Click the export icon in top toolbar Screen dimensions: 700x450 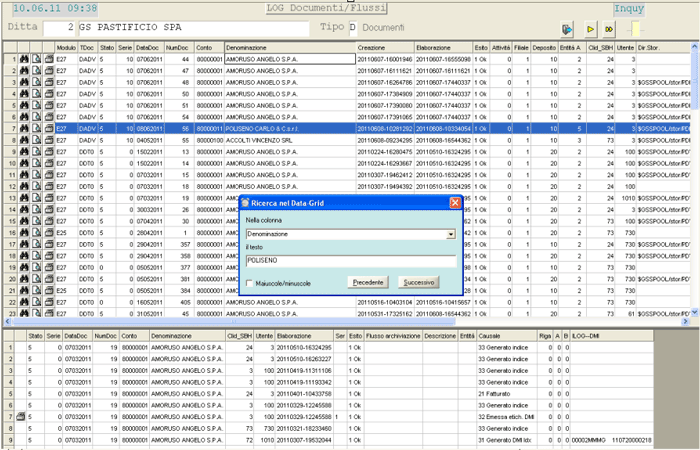567,28
